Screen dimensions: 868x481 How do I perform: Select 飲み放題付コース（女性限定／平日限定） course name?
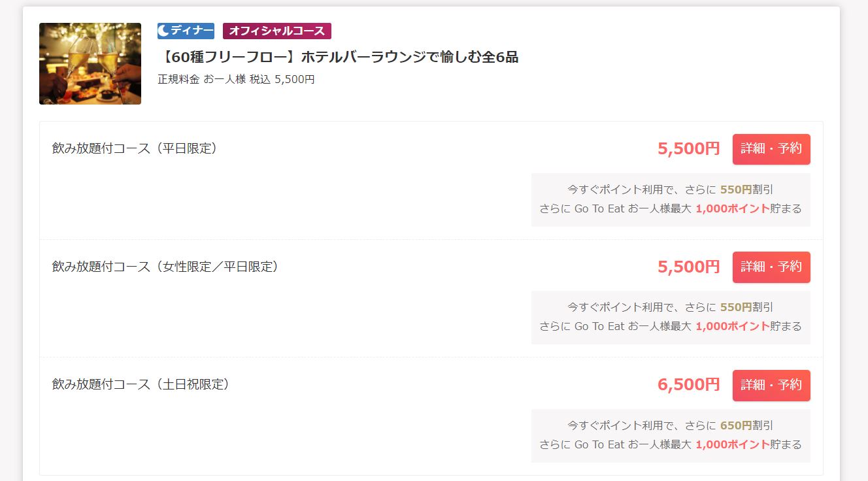[165, 267]
